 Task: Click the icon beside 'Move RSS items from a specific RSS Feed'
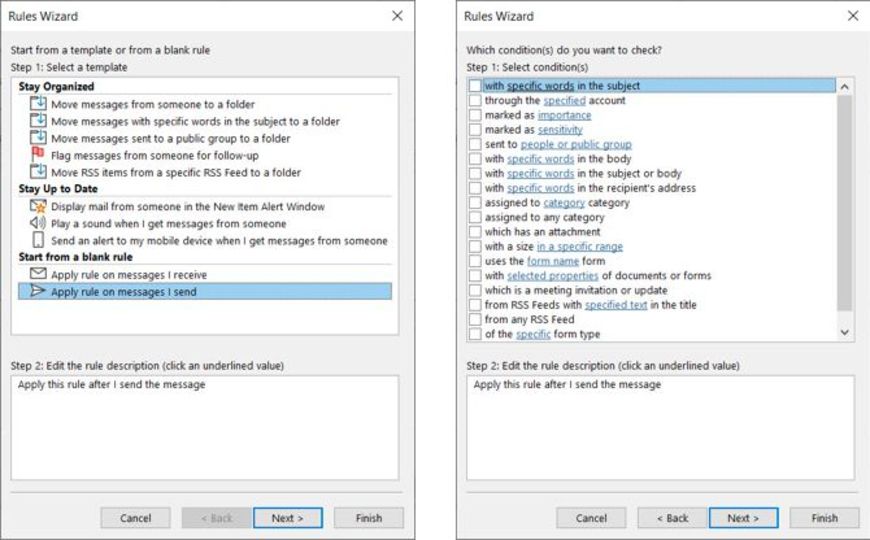pos(38,171)
